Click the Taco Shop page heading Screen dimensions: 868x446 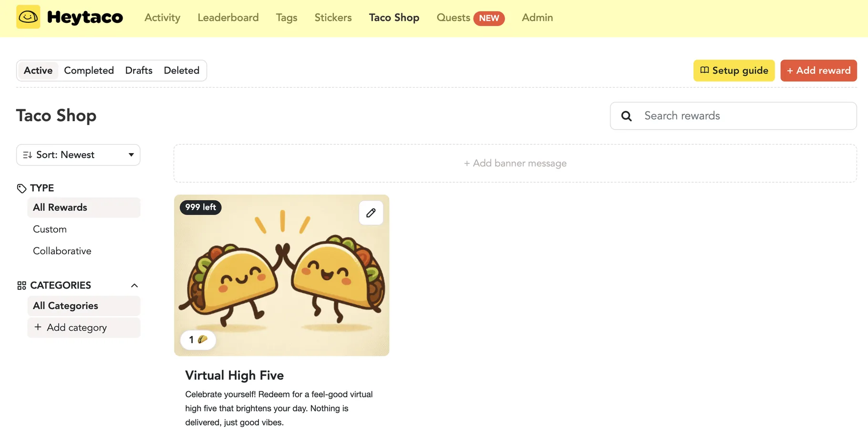click(56, 116)
